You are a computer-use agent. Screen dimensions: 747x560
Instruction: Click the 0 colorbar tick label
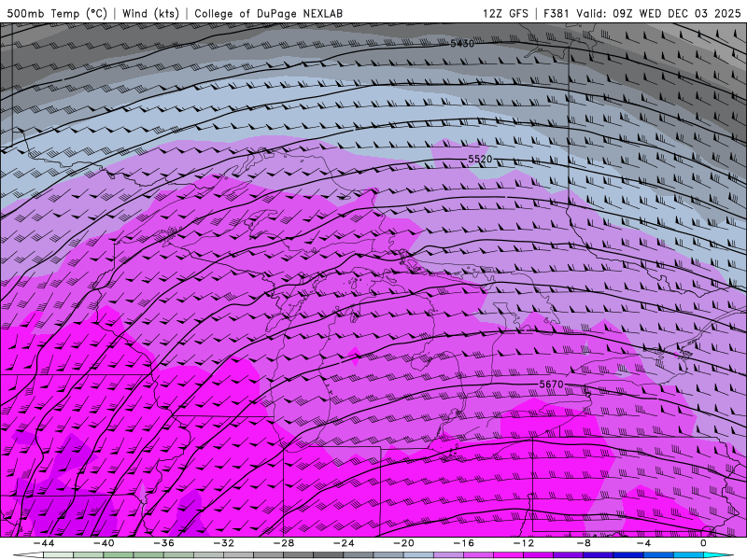point(704,543)
